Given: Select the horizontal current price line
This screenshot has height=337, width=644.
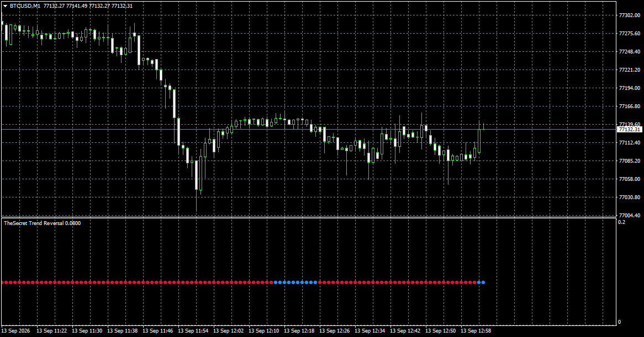Looking at the screenshot, I should (x=308, y=130).
